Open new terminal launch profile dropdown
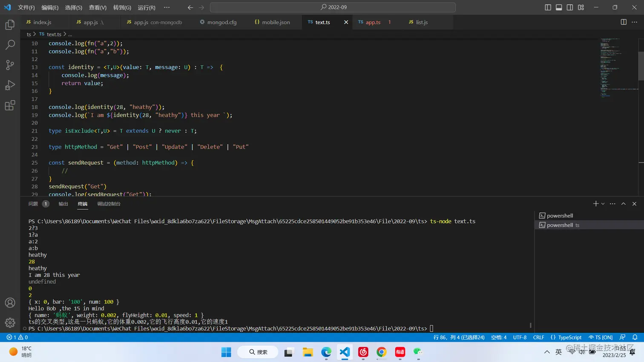 click(x=603, y=204)
